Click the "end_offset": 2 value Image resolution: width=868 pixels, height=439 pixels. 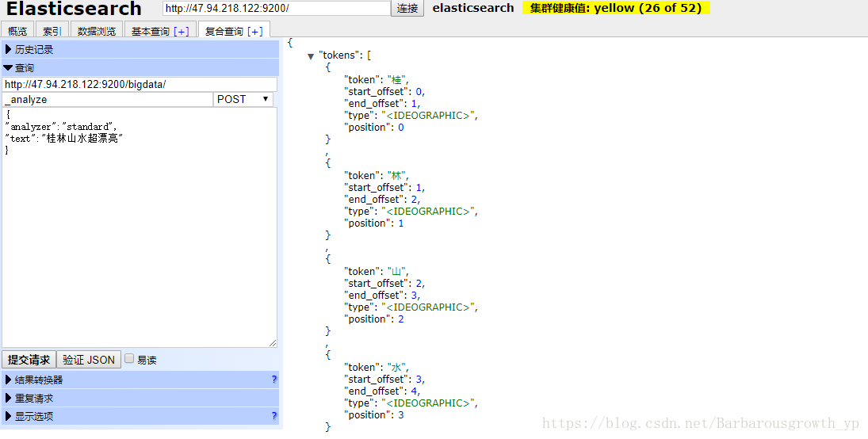[414, 200]
